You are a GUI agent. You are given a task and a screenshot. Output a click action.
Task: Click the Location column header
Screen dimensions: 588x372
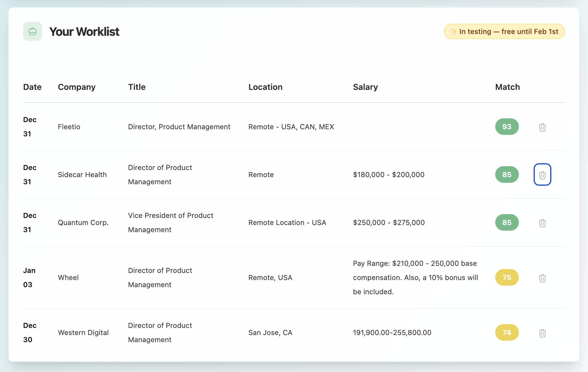point(265,87)
